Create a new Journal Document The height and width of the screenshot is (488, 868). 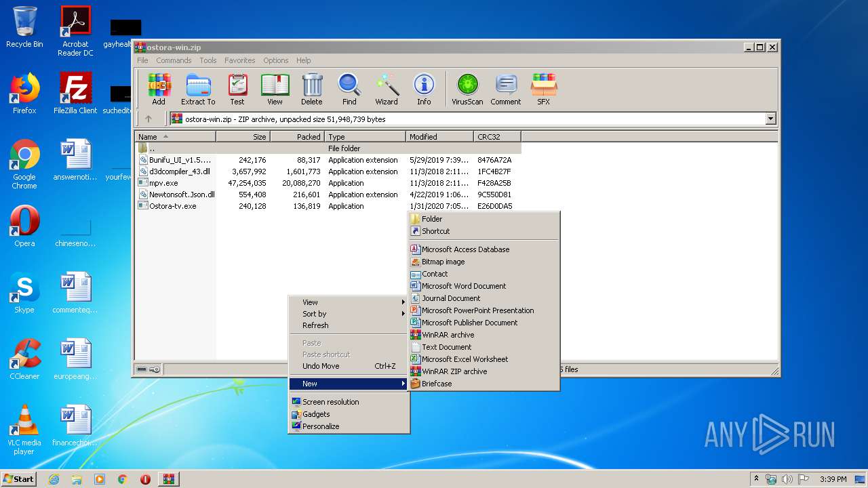point(484,298)
